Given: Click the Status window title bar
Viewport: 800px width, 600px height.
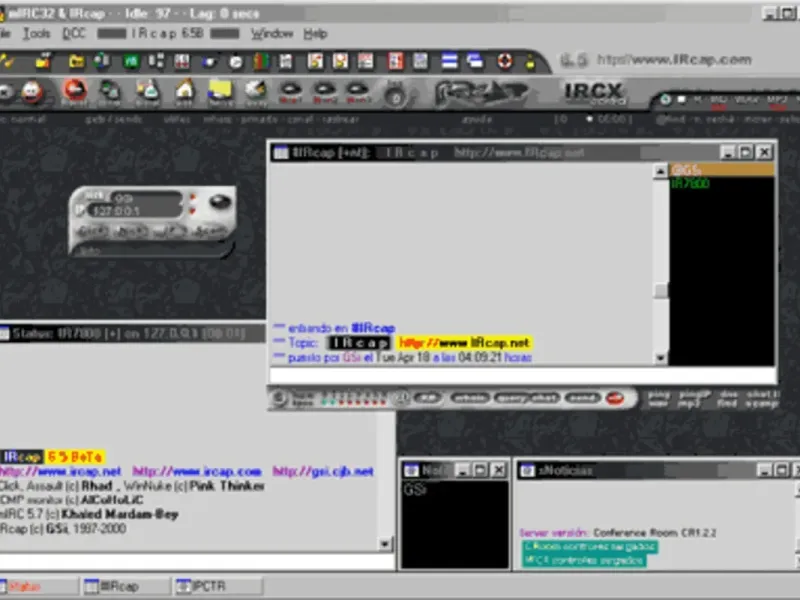Looking at the screenshot, I should pos(133,334).
